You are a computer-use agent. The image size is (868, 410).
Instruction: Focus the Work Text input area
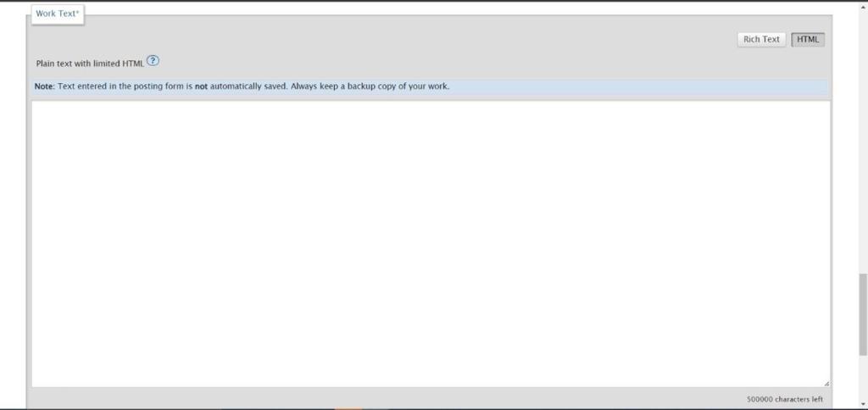pyautogui.click(x=431, y=244)
